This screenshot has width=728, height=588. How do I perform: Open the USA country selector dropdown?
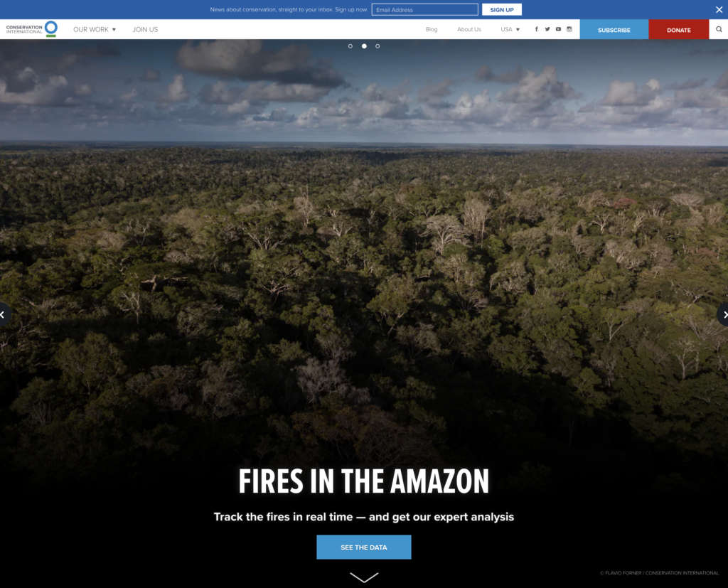click(510, 29)
